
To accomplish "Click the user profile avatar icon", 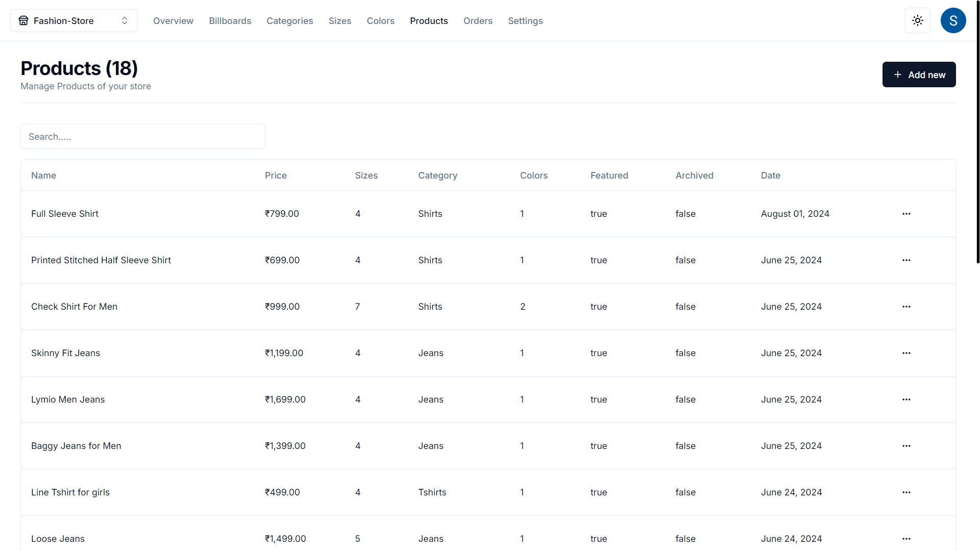I will coord(953,20).
